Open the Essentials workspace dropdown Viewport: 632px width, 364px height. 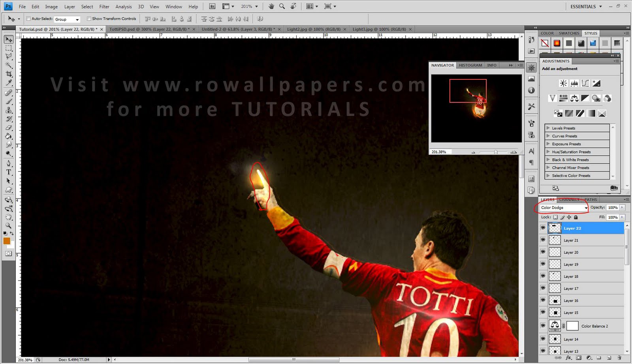click(x=586, y=6)
